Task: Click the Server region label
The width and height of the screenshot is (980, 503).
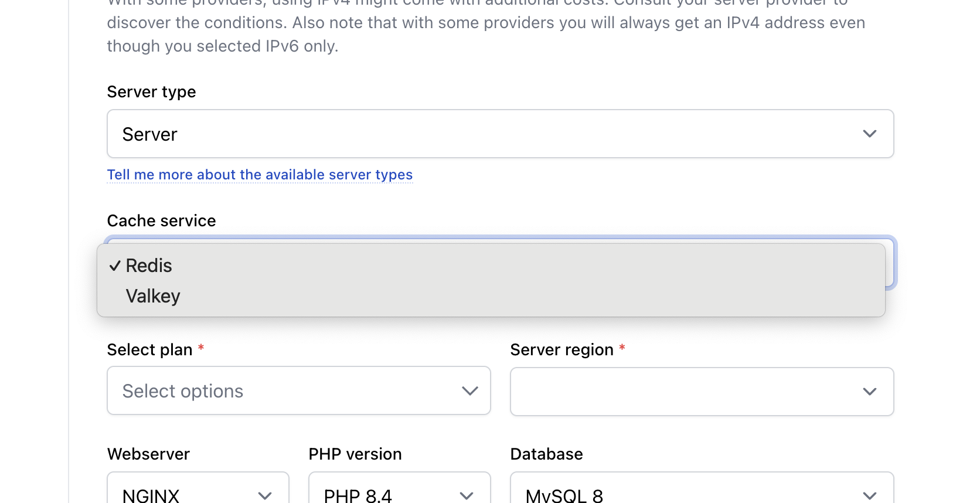Action: coord(562,350)
